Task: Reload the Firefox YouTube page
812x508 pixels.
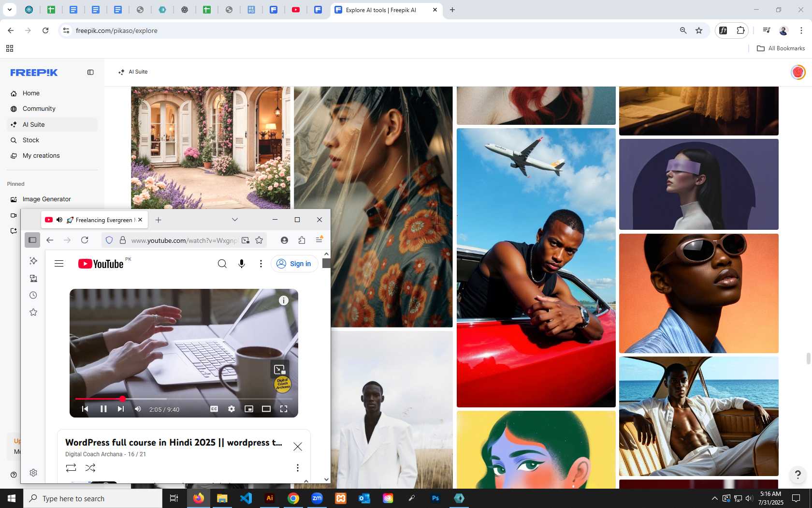Action: [85, 240]
